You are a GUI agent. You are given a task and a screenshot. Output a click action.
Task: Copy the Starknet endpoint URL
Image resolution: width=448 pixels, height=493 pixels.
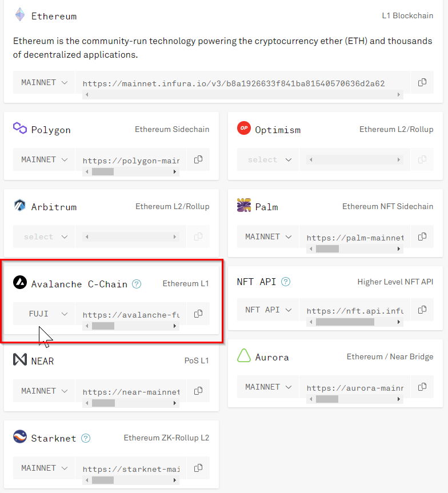(198, 468)
